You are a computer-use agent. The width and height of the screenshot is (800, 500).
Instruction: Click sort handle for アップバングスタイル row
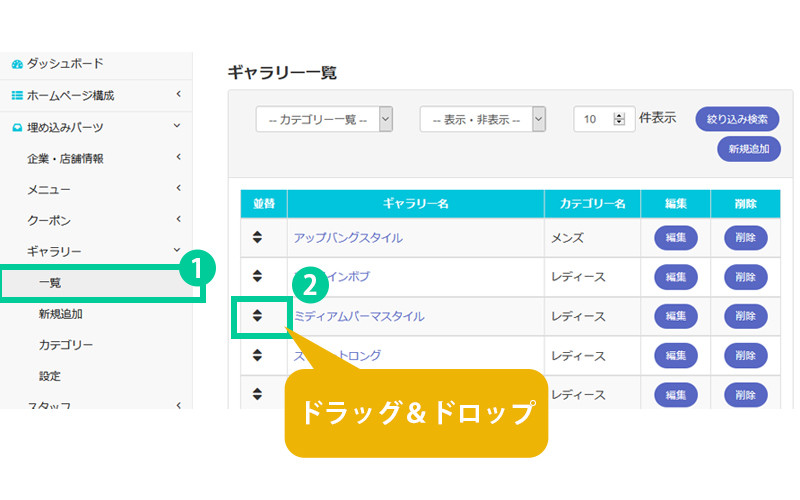click(257, 238)
